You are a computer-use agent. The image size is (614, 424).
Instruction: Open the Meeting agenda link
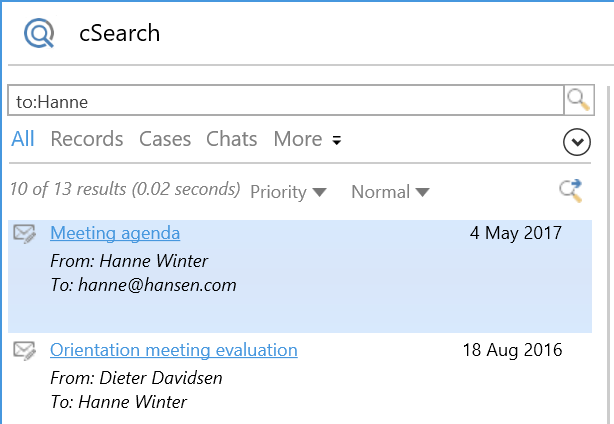(115, 234)
